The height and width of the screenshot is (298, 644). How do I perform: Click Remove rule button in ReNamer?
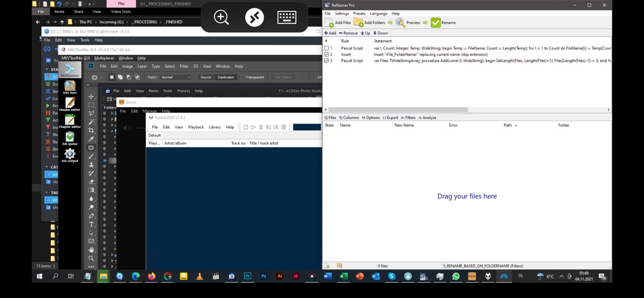tap(348, 33)
